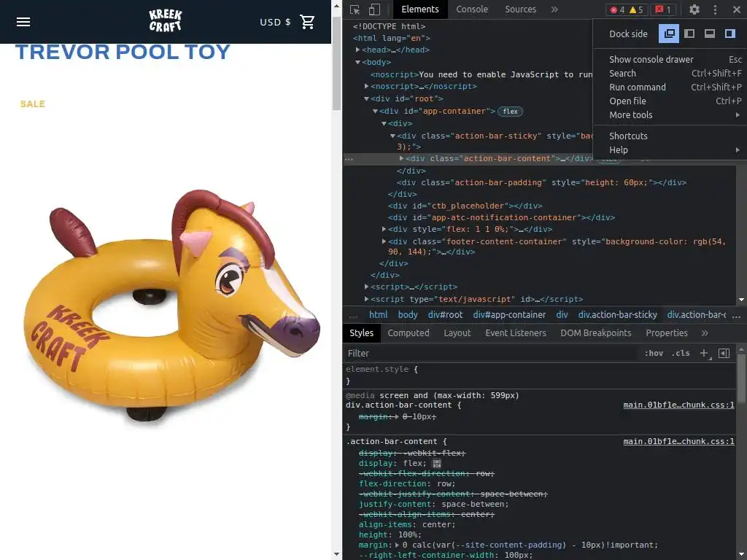Viewport: 747px width, 560px height.
Task: Click div.action-bar-sticky breadcrumb
Action: click(617, 315)
